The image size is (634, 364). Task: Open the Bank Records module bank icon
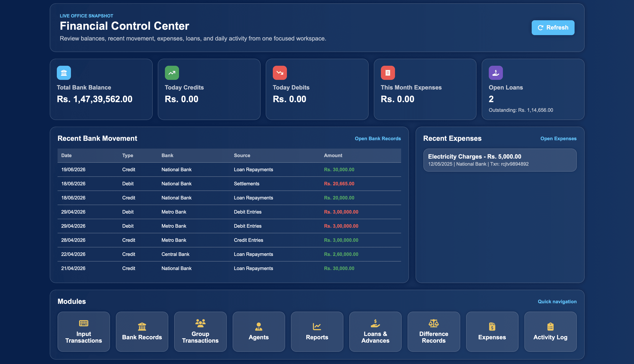point(142,326)
